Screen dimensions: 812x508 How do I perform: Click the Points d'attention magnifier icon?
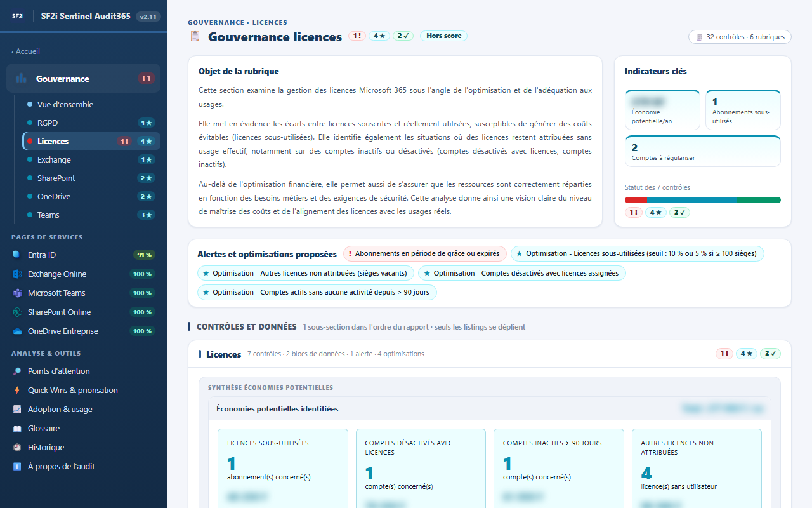click(x=17, y=371)
